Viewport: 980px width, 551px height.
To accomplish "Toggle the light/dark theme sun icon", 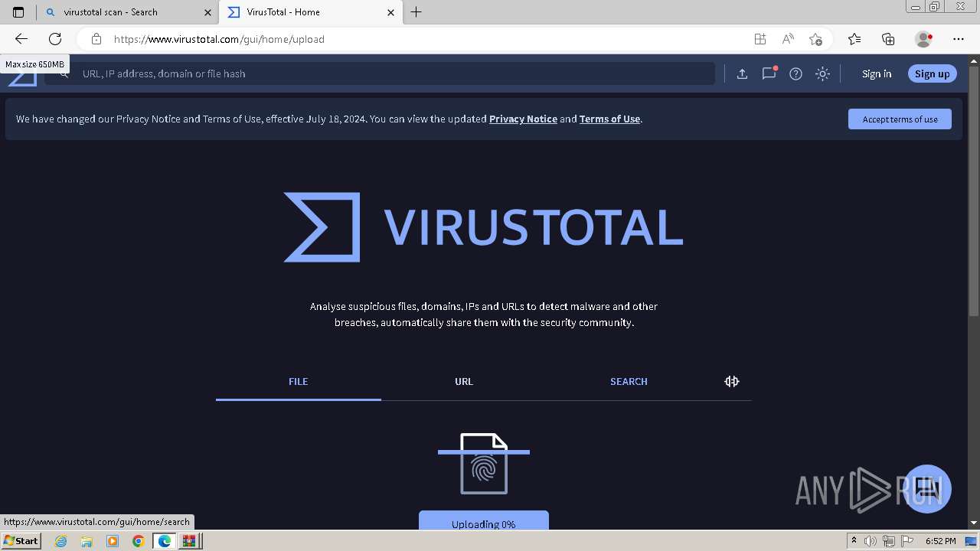I will (x=822, y=73).
